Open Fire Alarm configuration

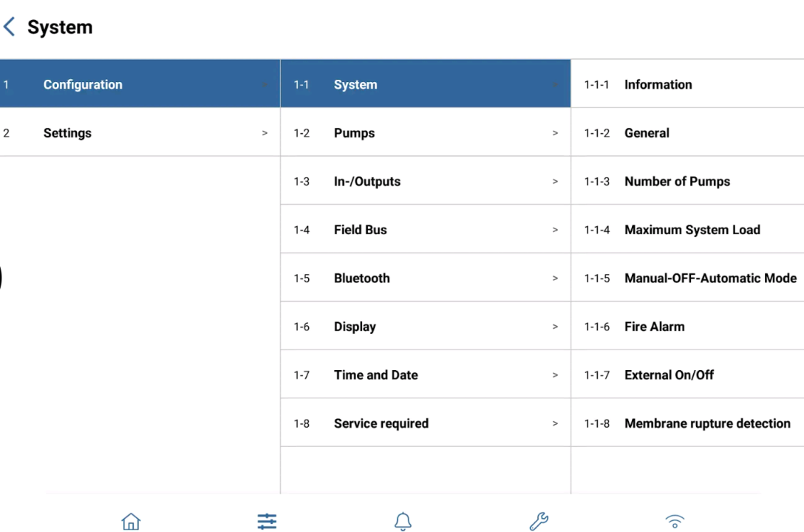tap(687, 326)
